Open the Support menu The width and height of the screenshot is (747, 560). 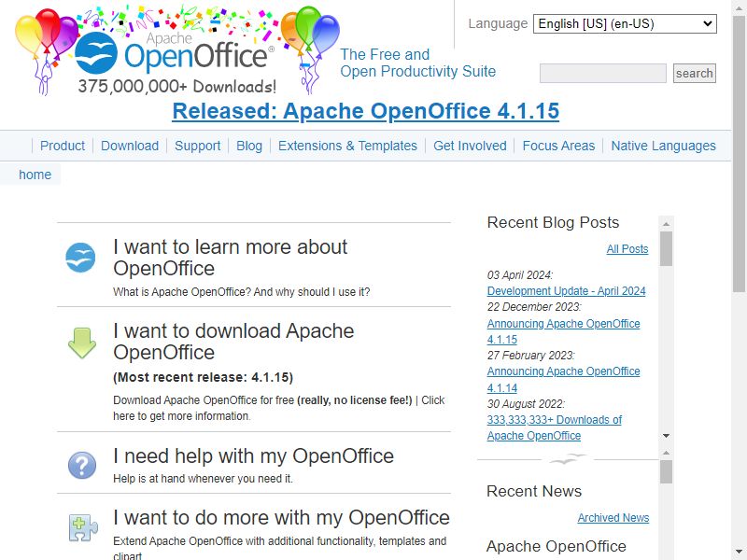click(x=198, y=146)
